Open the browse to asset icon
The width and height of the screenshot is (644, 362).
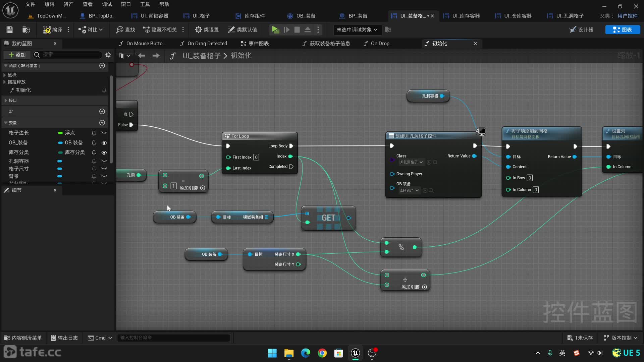point(26,29)
